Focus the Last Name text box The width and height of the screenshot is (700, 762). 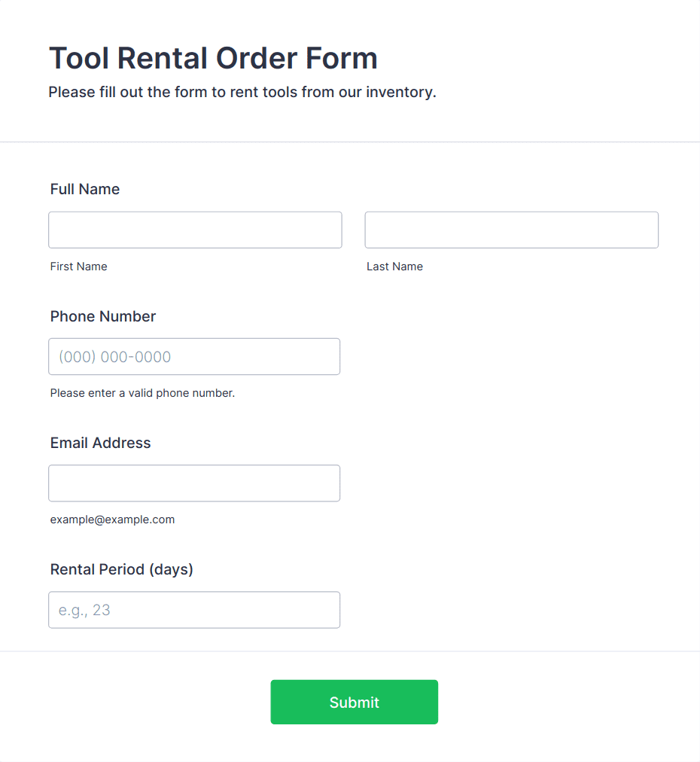[511, 230]
